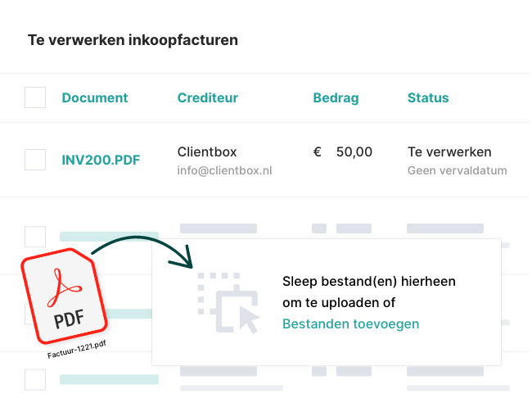This screenshot has height=398, width=532.
Task: Open the INV200.PDF document link
Action: tap(101, 160)
